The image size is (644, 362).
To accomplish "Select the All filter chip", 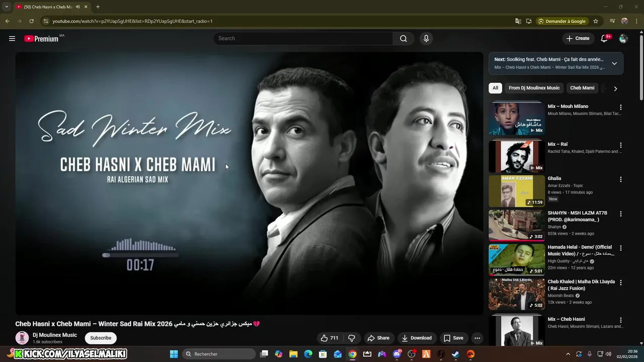I will click(495, 88).
